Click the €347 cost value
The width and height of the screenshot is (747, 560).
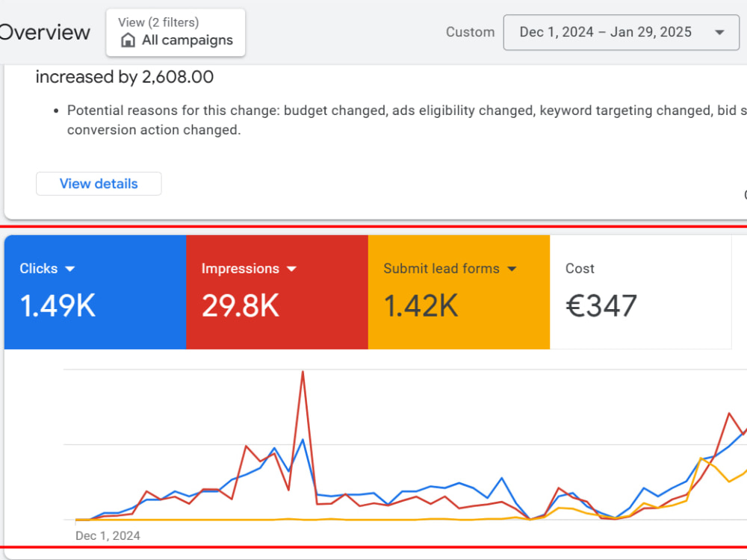click(601, 305)
